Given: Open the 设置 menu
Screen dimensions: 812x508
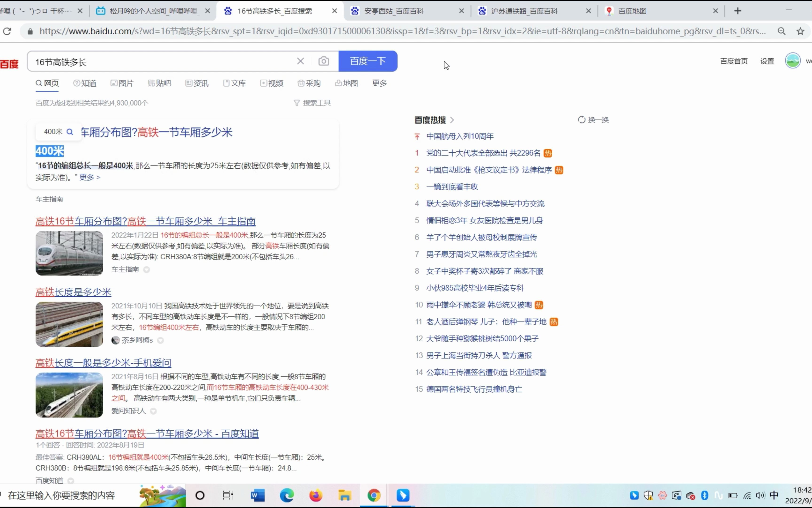Looking at the screenshot, I should point(767,61).
